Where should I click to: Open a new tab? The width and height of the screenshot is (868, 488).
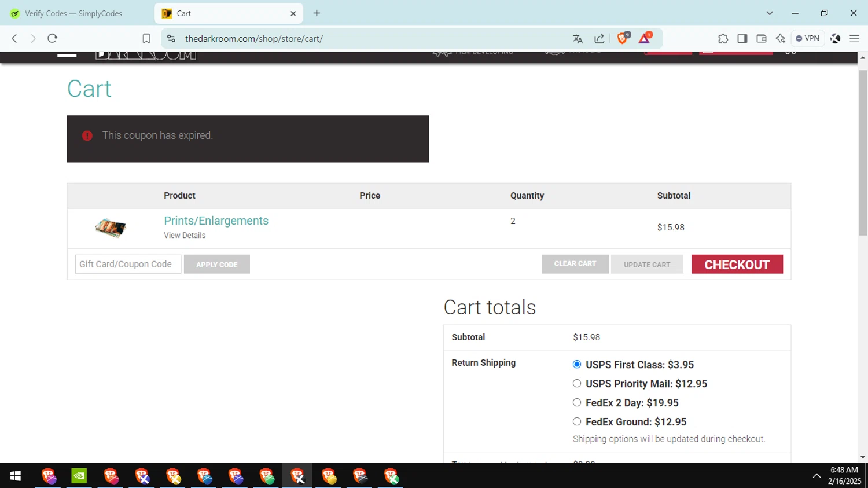click(317, 13)
